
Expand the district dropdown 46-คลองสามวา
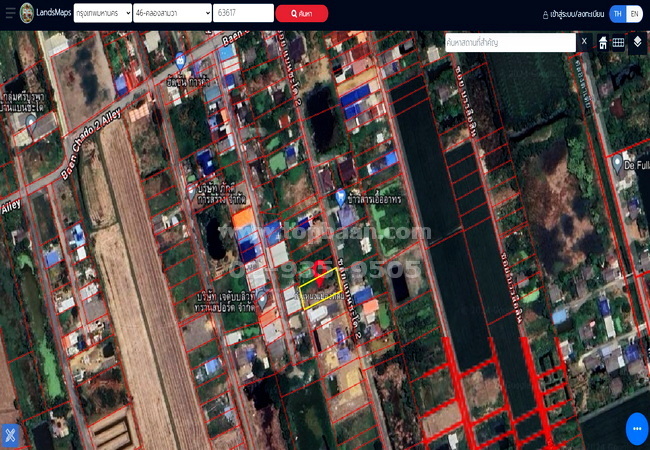[171, 13]
